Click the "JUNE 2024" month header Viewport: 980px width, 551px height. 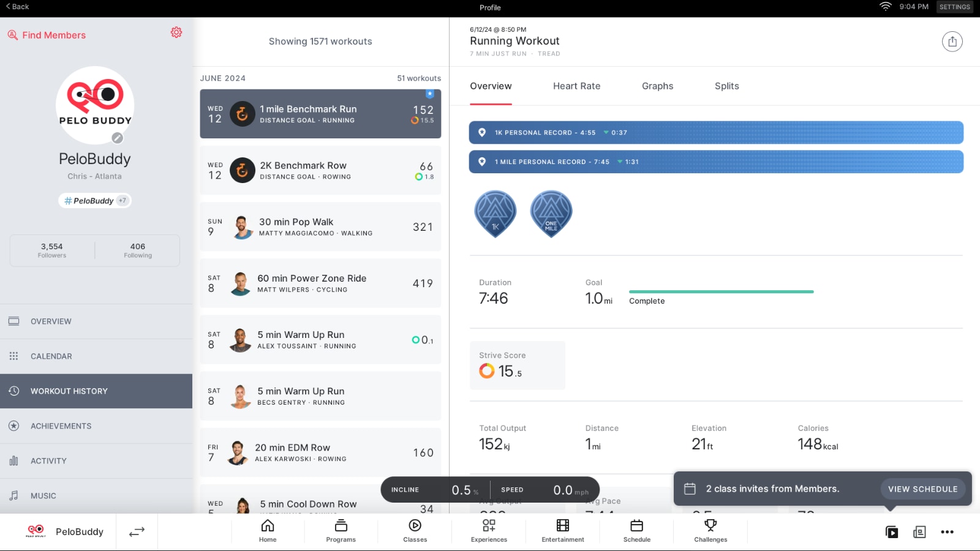pos(223,78)
